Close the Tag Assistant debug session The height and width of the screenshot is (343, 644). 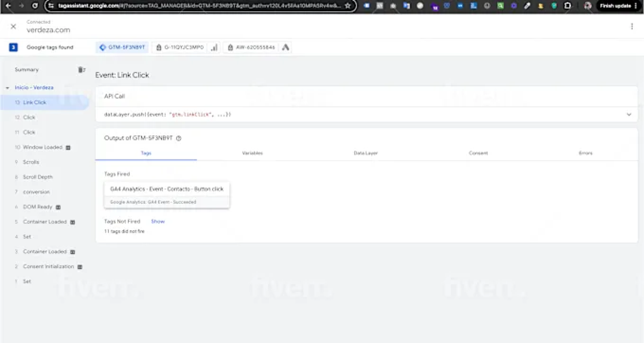tap(13, 26)
